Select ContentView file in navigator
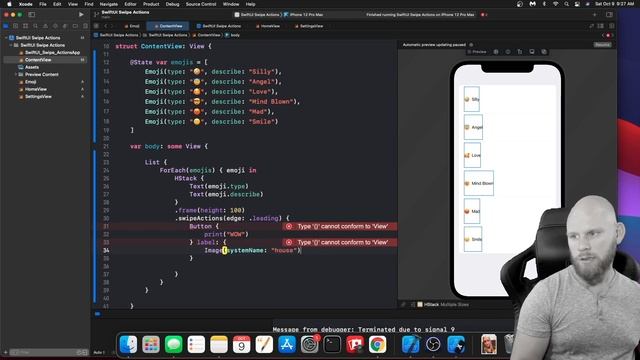Viewport: 640px width, 360px height. 38,60
